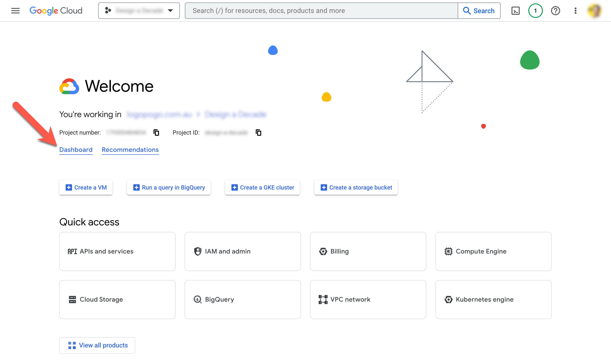Open notifications badge showing 1

[535, 10]
